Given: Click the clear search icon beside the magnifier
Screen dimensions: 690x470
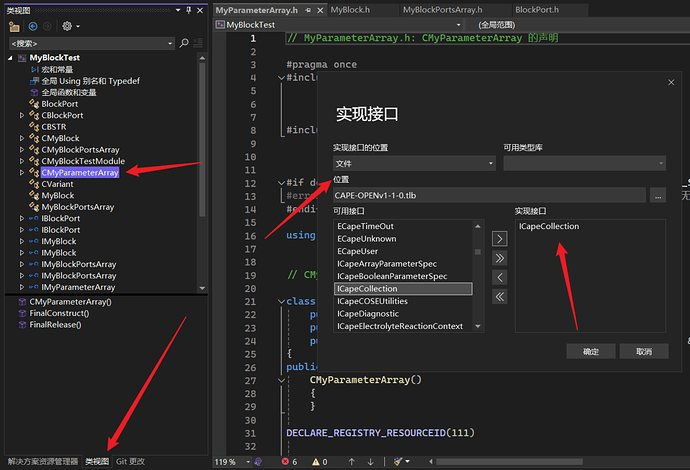Looking at the screenshot, I should 198,43.
